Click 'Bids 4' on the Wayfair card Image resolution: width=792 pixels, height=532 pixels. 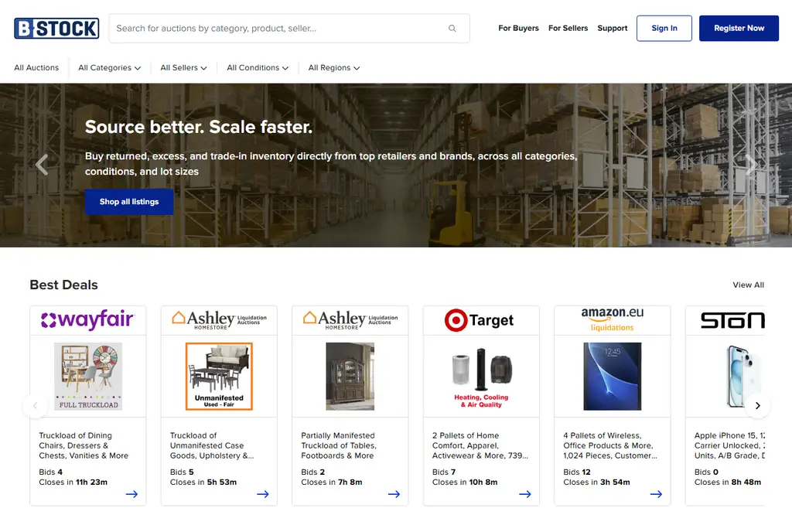click(50, 472)
